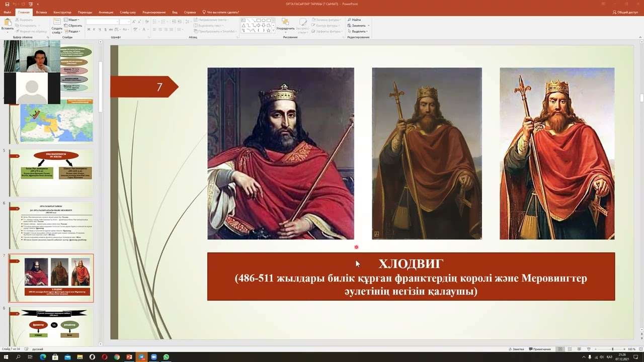Image resolution: width=644 pixels, height=362 pixels.
Task: Click the Найти find button
Action: pyautogui.click(x=354, y=20)
